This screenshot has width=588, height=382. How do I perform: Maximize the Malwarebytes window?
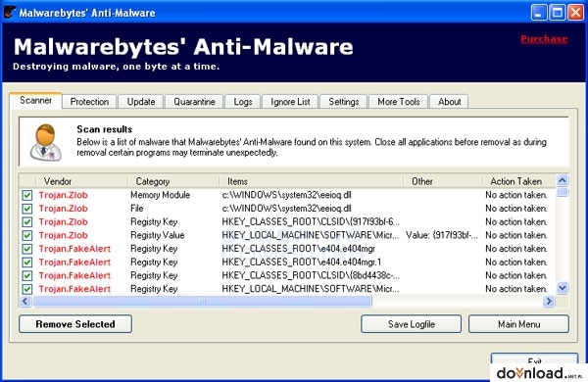pos(558,13)
